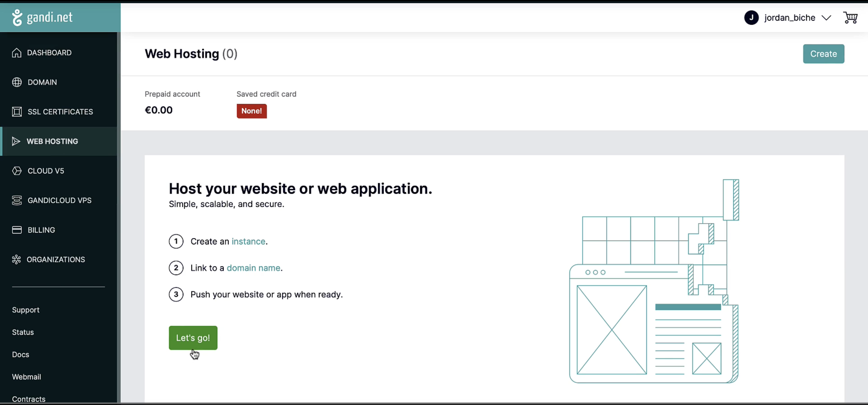Click the Gandi.net logo
Screen dimensions: 868x405
(42, 17)
